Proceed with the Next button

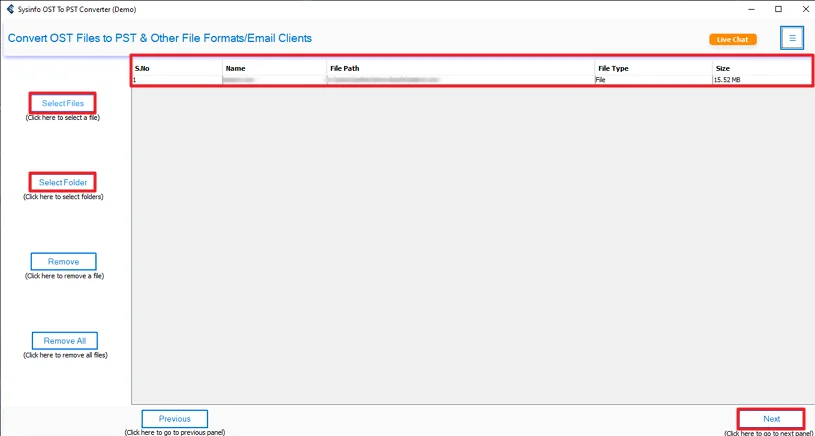click(x=771, y=419)
